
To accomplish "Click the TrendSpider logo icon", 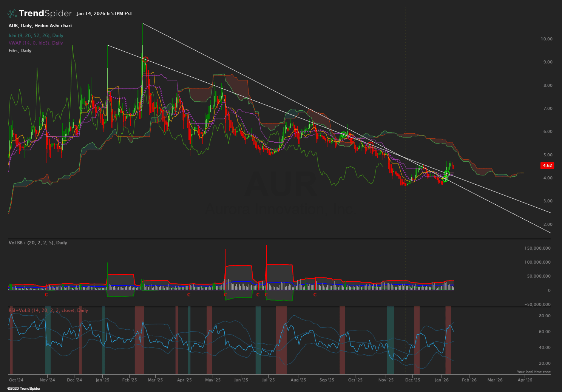I will pyautogui.click(x=12, y=14).
